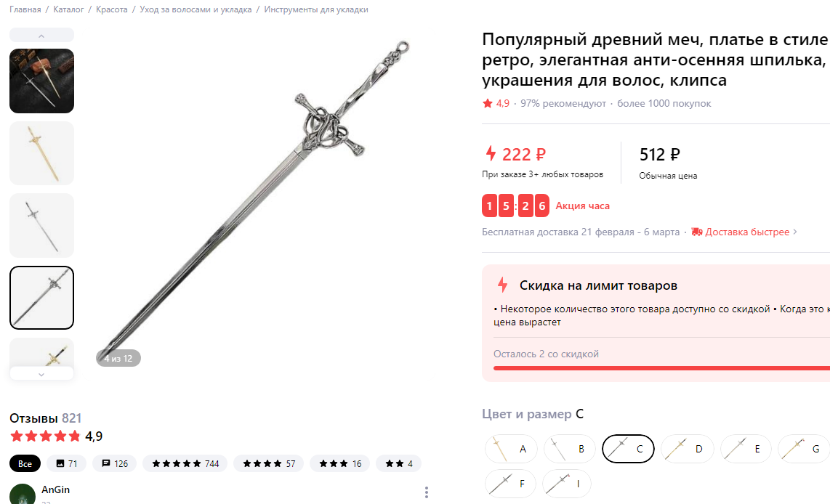This screenshot has height=504, width=830.
Task: Filter reviews with comments (126)
Action: (x=114, y=464)
